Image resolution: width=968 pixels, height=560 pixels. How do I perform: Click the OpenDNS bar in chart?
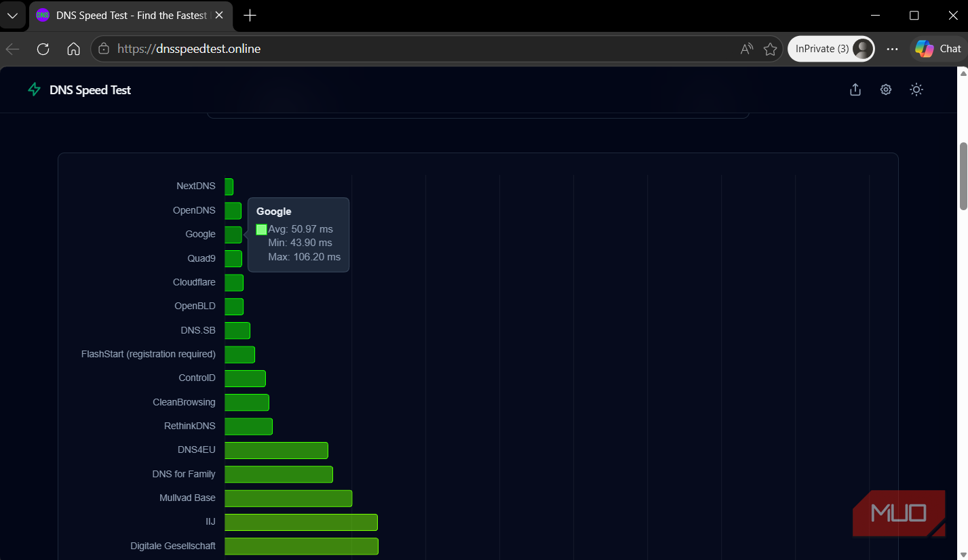tap(233, 211)
